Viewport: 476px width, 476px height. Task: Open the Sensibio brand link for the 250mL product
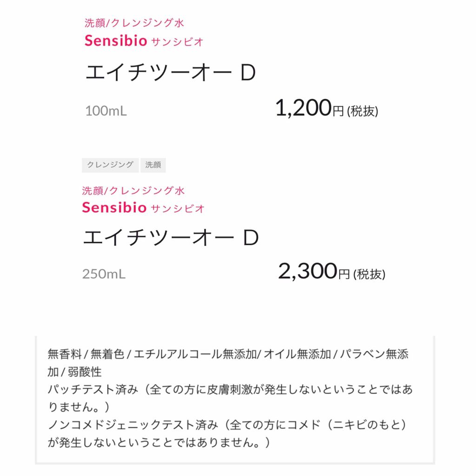click(114, 207)
